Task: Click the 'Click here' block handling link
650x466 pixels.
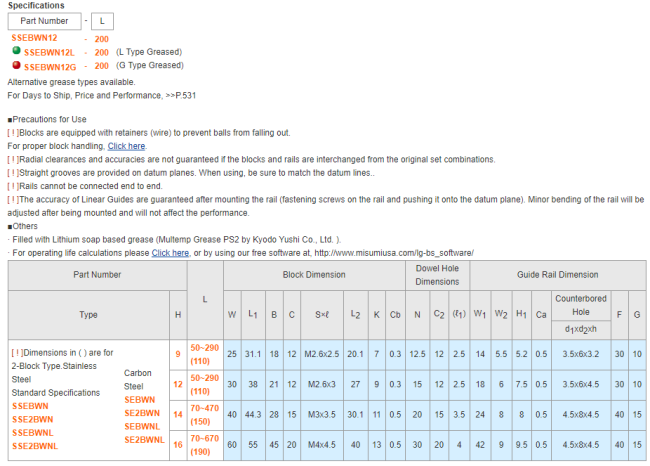Action: 126,146
